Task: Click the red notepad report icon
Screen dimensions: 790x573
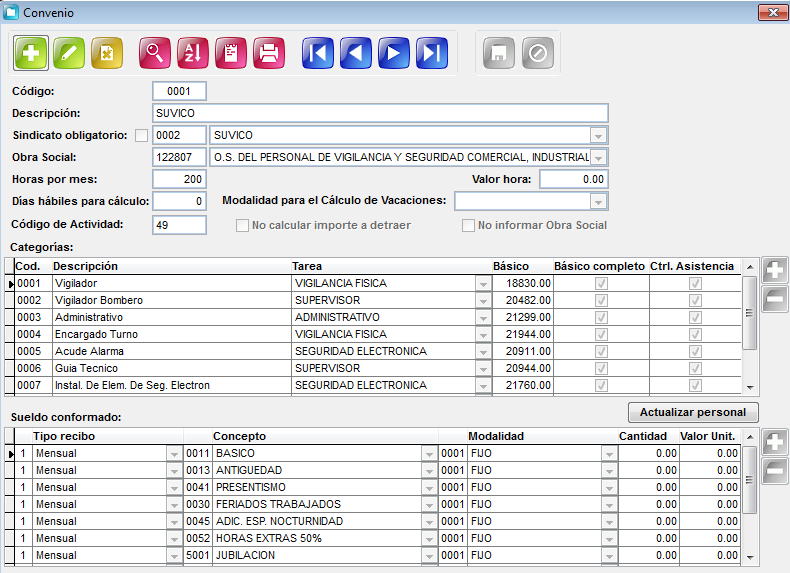Action: (231, 53)
